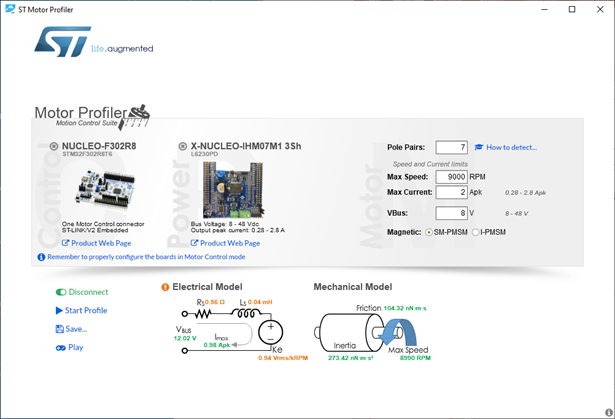Open the control board Product Web Page
This screenshot has height=419, width=615.
tap(96, 243)
